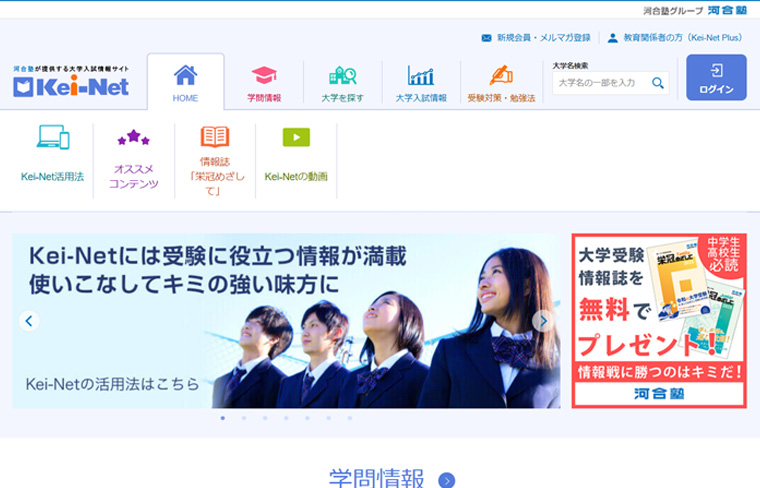Click the 学問情報 section arrow

coord(446,480)
